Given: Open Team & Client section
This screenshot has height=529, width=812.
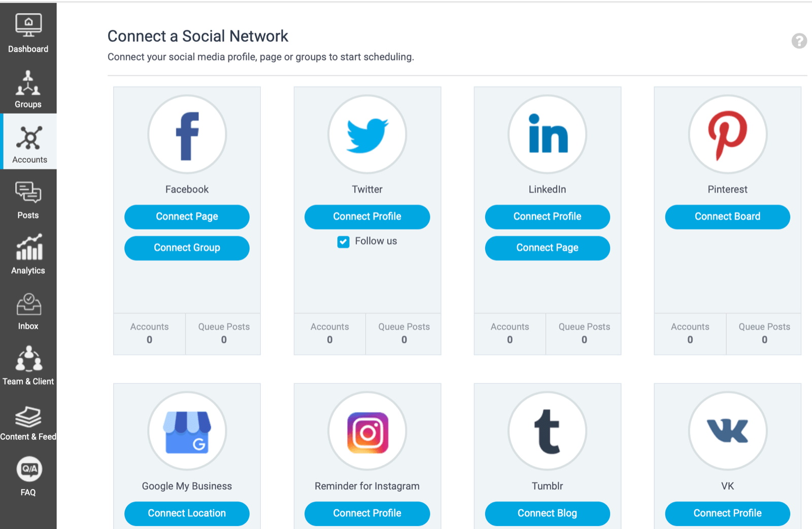Looking at the screenshot, I should click(x=28, y=366).
